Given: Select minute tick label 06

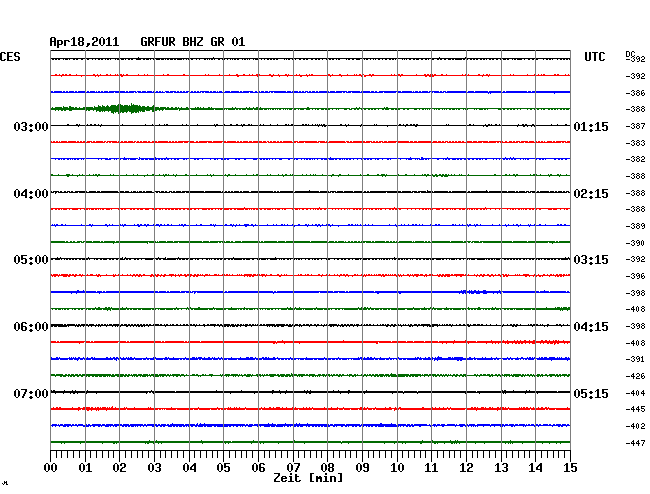Looking at the screenshot, I should pos(258,468).
